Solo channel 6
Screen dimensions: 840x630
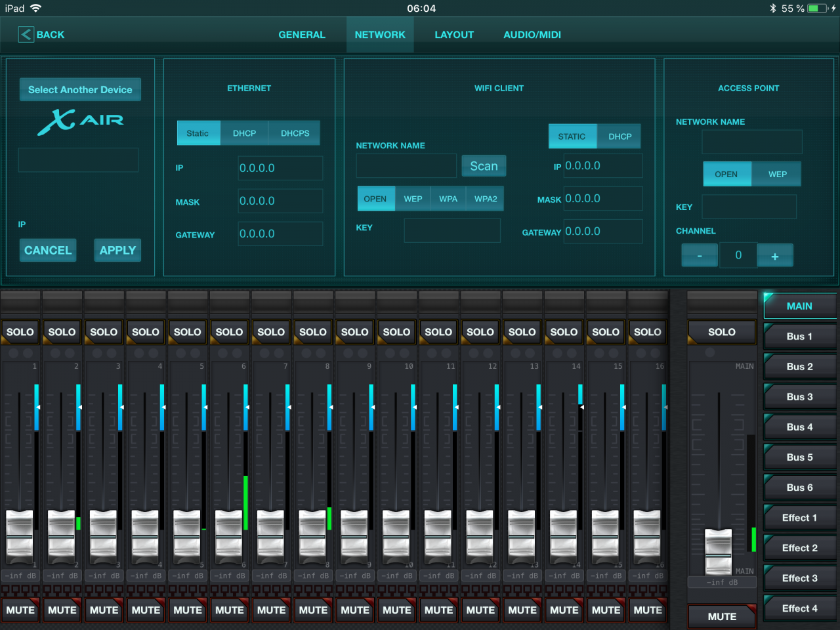coord(229,332)
